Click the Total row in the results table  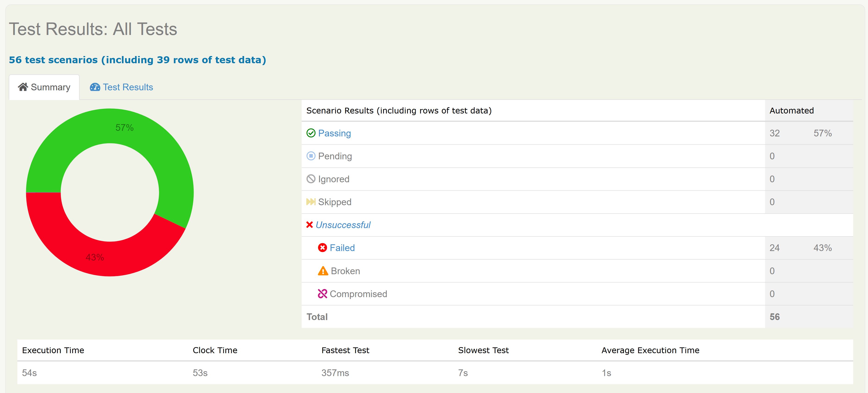click(317, 316)
